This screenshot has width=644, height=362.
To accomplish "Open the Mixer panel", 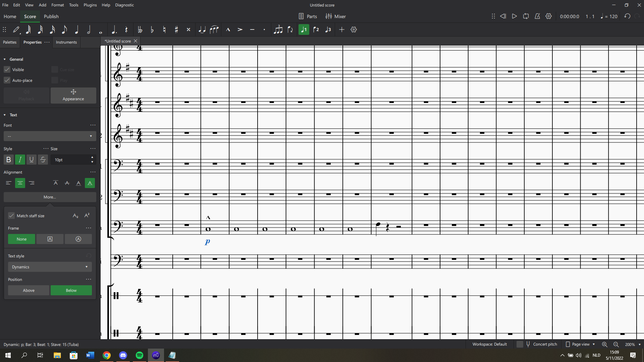I will click(336, 16).
